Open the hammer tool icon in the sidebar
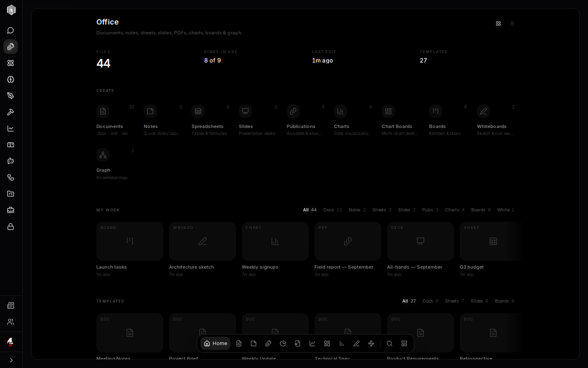 [11, 112]
